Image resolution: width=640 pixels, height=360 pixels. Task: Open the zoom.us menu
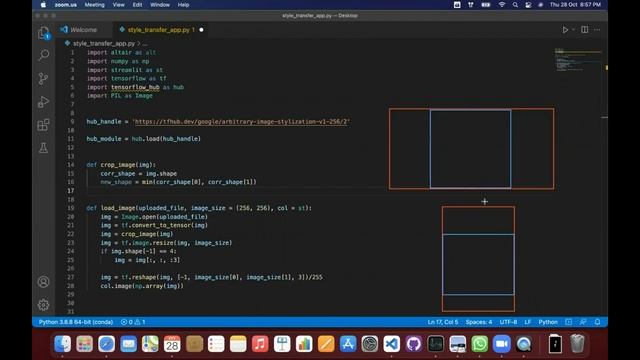click(66, 5)
